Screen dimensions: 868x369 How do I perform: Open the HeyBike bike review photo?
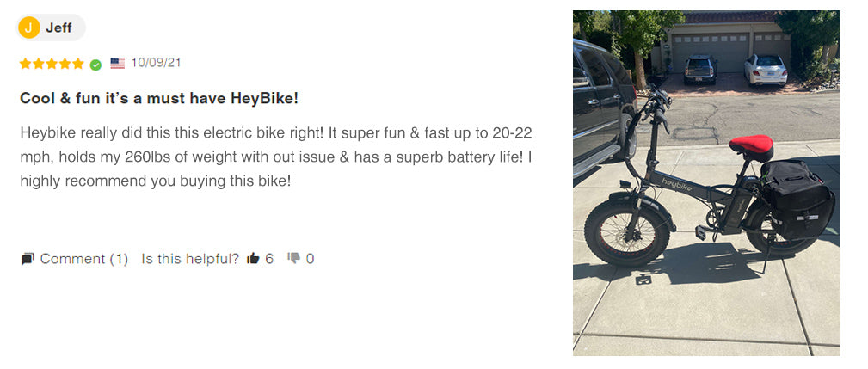(x=706, y=183)
